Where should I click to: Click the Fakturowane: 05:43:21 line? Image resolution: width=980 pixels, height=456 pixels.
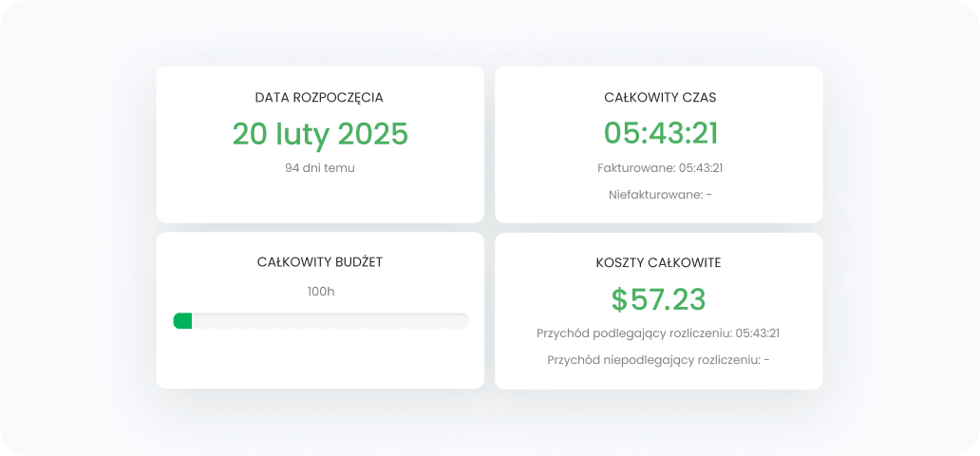point(660,168)
